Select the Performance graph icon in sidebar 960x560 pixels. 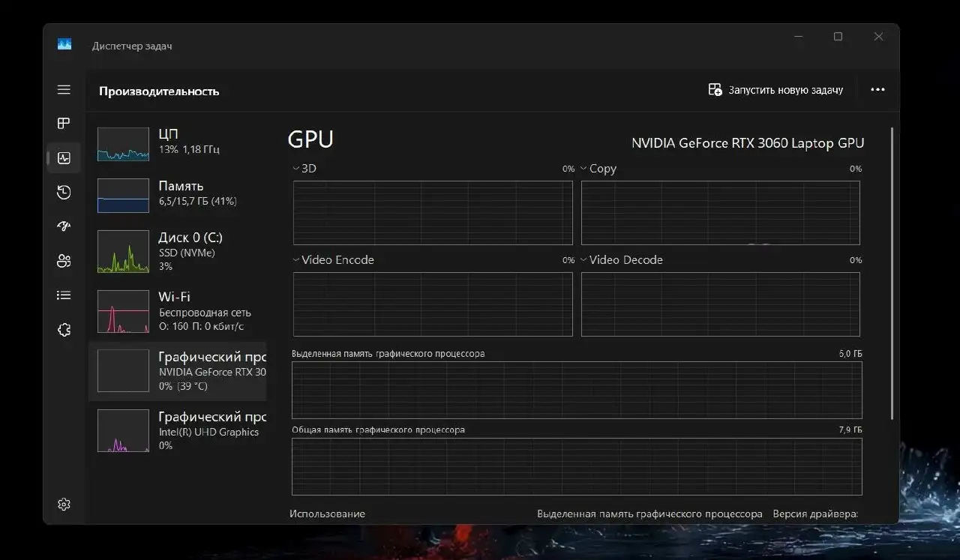64,157
